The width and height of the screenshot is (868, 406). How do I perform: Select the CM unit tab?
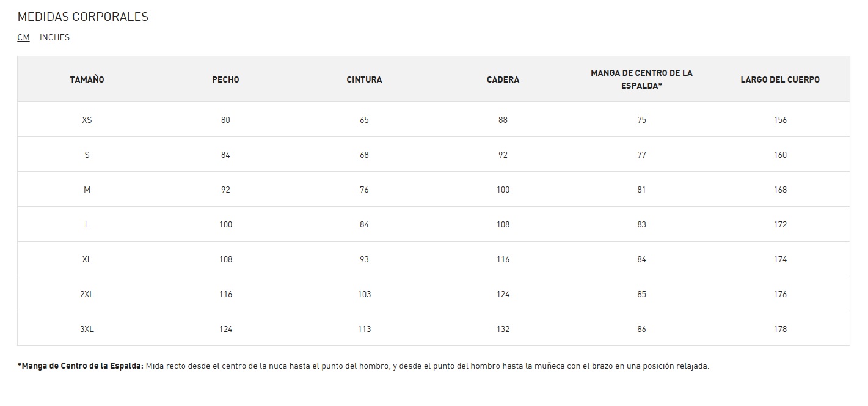tap(23, 37)
